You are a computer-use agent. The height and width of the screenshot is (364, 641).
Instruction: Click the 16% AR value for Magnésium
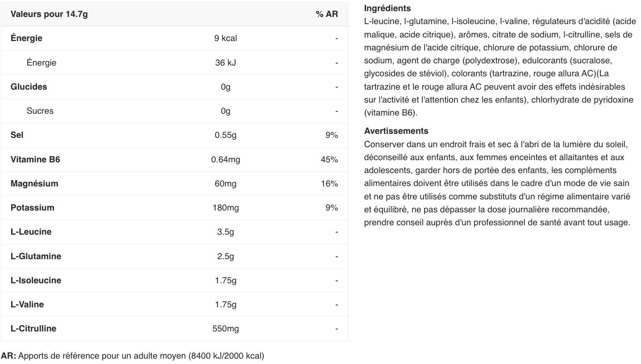tap(329, 184)
